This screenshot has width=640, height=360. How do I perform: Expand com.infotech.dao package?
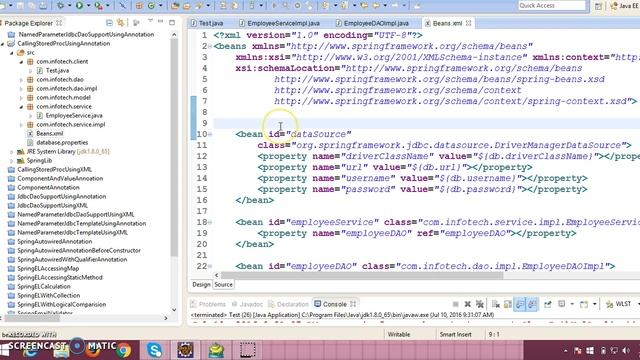(x=21, y=80)
